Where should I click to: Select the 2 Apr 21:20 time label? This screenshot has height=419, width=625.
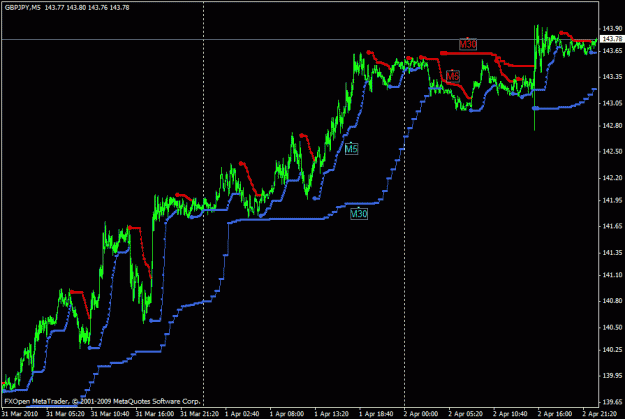click(x=599, y=414)
